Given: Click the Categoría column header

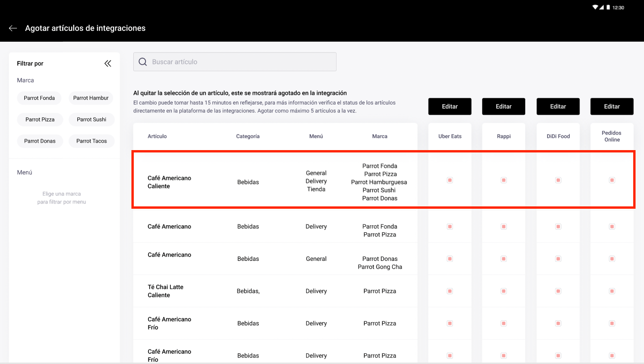Looking at the screenshot, I should click(248, 136).
